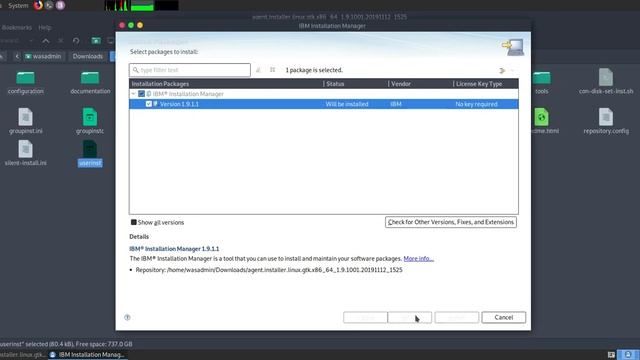Select the groupinstc file in file manager

coord(90,121)
